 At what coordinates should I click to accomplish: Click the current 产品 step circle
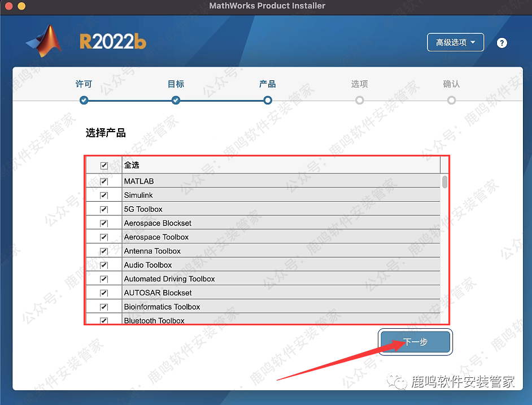click(268, 101)
